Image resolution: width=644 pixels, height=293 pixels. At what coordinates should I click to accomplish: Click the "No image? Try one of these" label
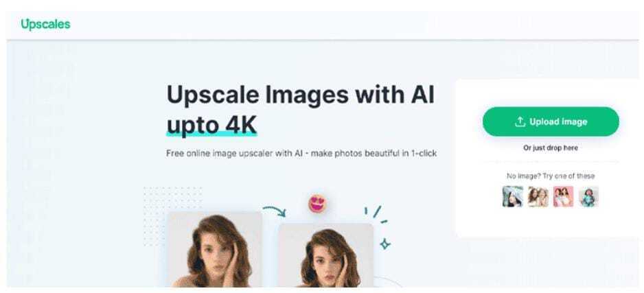551,176
